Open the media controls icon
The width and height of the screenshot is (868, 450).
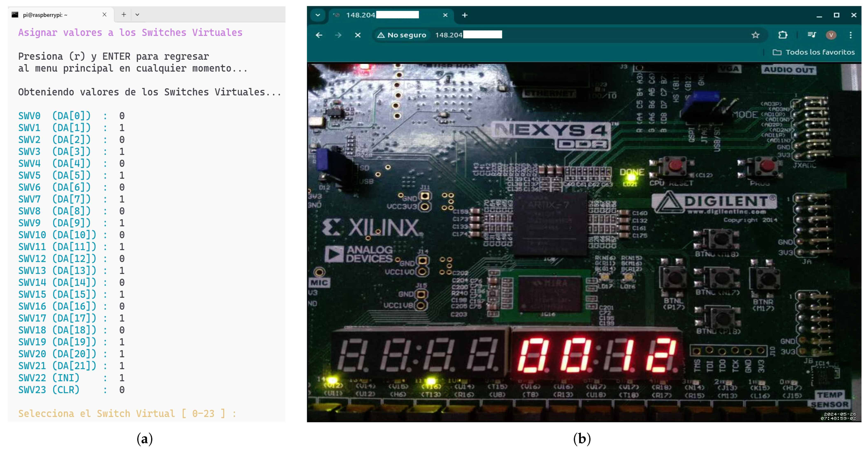pos(812,35)
